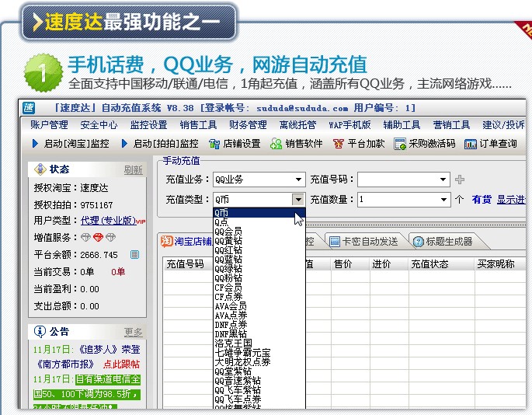Image resolution: width=532 pixels, height=415 pixels.
Task: Open 采购激活码 purchase code icon
Action: [400, 144]
